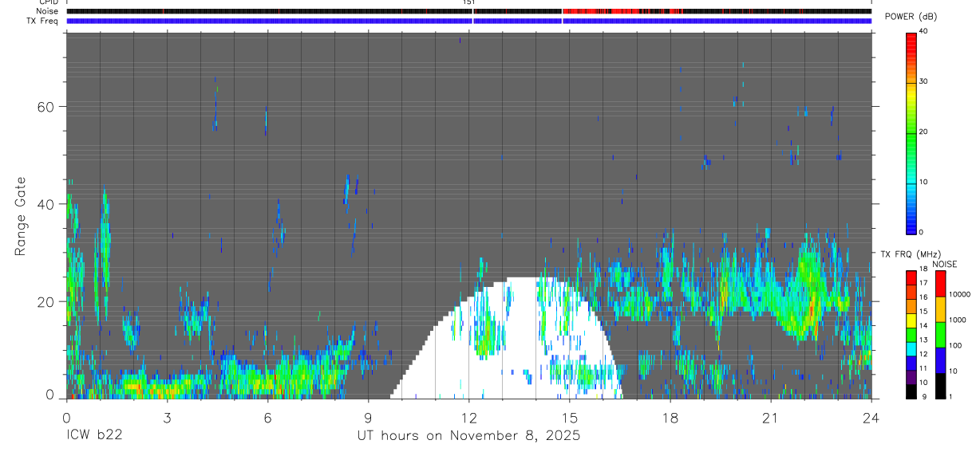Screen dimensions: 980x452
Task: Click the '20' Range Gate tick label
Action: pyautogui.click(x=46, y=301)
